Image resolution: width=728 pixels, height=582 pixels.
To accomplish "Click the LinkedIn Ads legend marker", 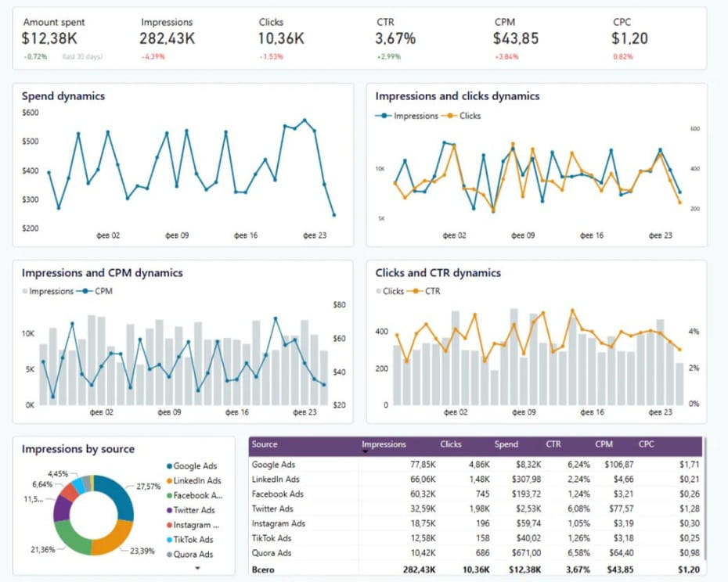I will click(x=169, y=481).
